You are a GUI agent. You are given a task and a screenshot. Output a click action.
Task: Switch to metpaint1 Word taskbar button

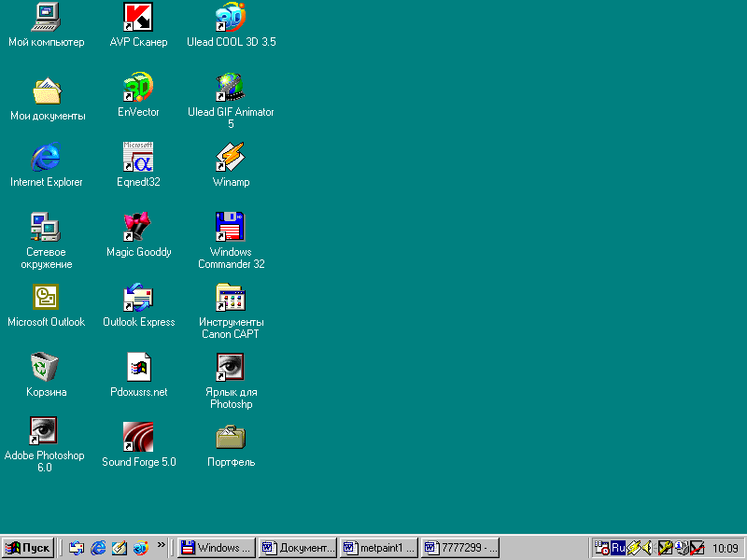click(x=379, y=548)
